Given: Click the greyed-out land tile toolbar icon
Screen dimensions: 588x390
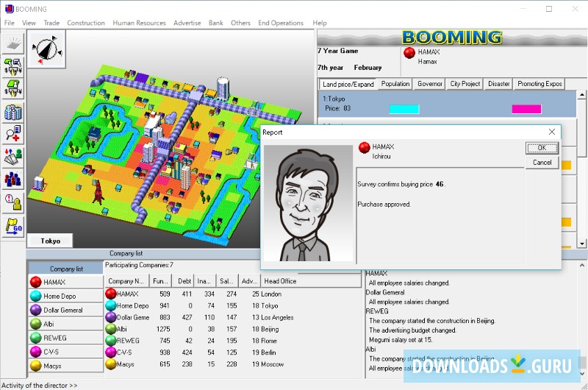Looking at the screenshot, I should point(13,43).
